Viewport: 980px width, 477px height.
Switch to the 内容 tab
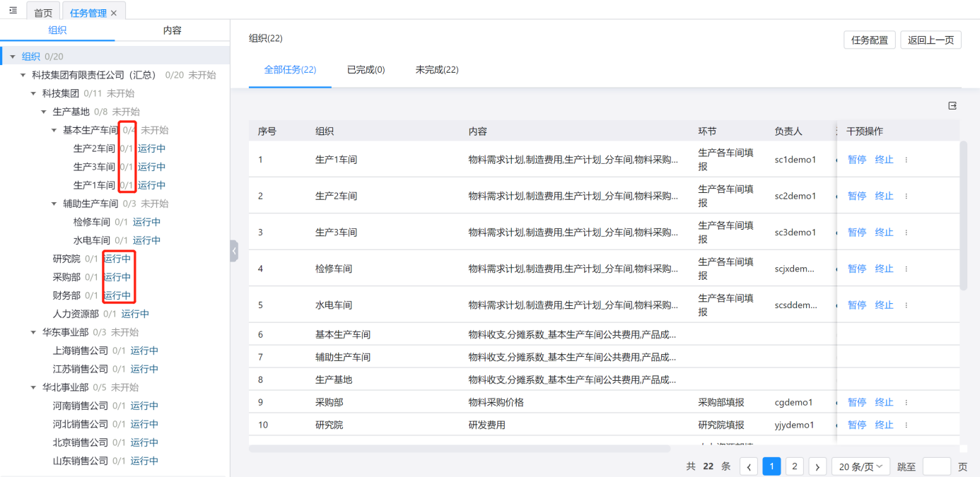[172, 30]
